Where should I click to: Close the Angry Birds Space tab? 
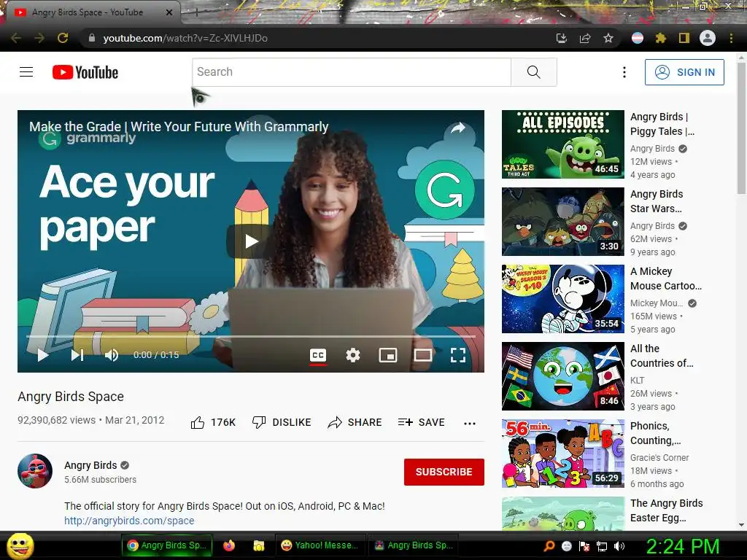[169, 12]
